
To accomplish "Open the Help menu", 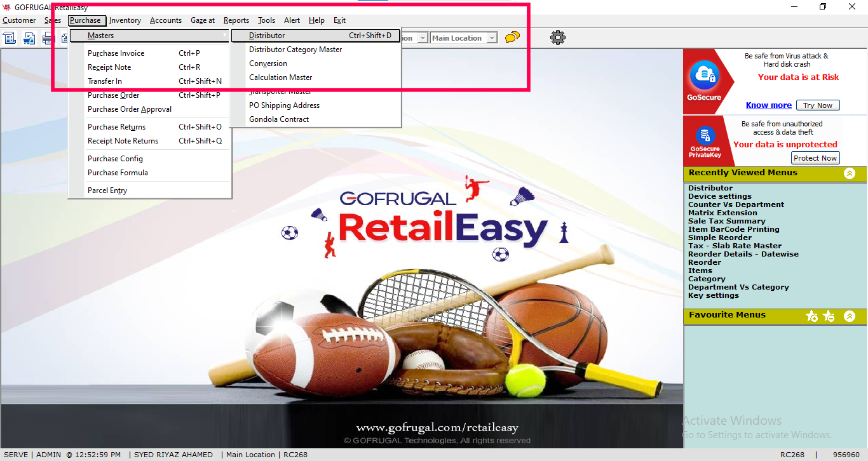I will pos(316,20).
